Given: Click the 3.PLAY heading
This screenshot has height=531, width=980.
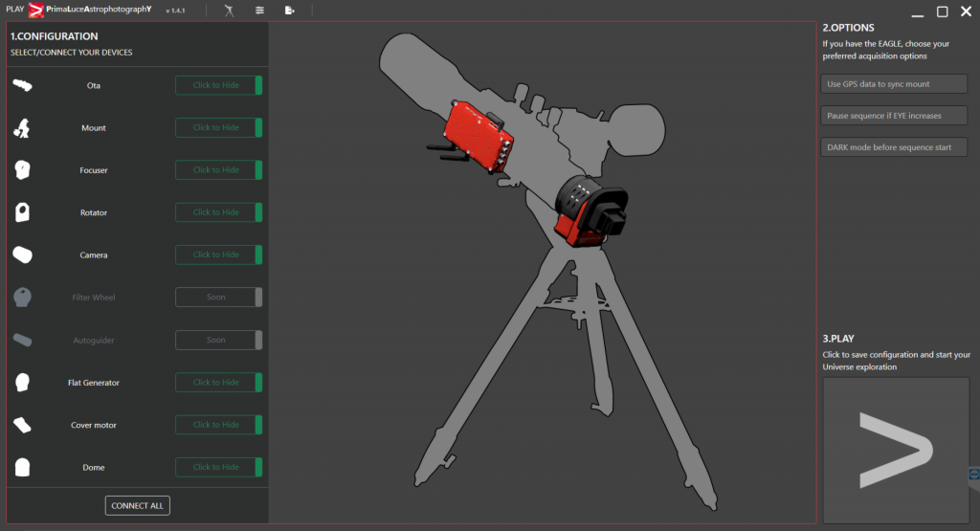Looking at the screenshot, I should 838,339.
